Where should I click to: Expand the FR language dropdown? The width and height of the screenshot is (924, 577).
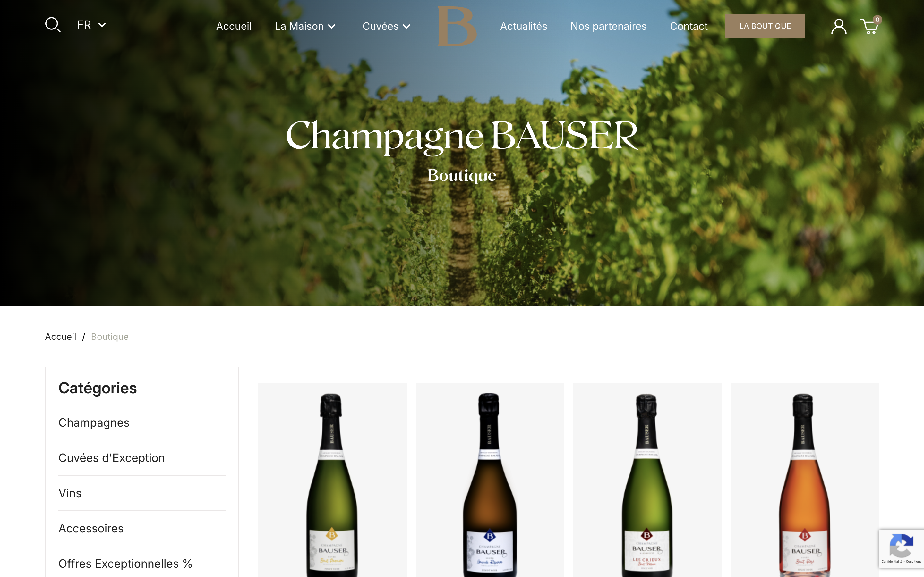[x=91, y=25]
